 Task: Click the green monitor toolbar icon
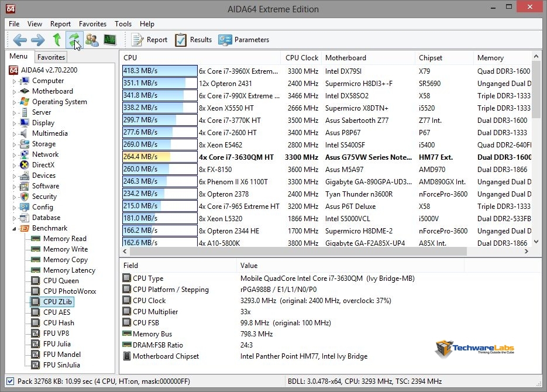coord(110,40)
